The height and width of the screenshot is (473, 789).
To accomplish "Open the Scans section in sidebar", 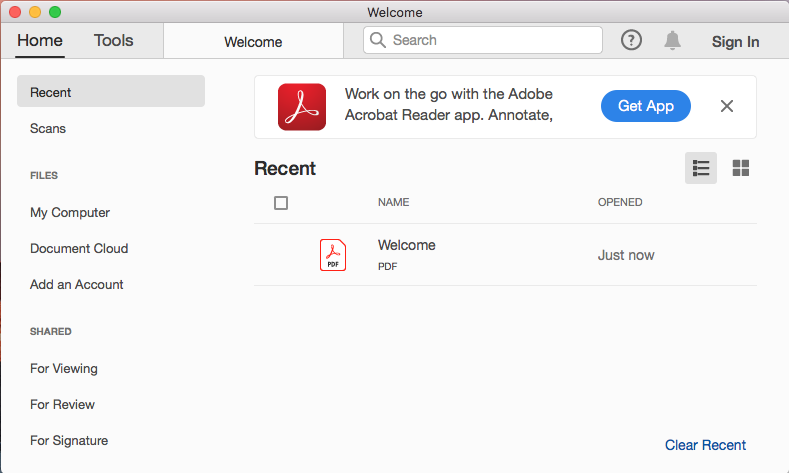I will coord(48,129).
